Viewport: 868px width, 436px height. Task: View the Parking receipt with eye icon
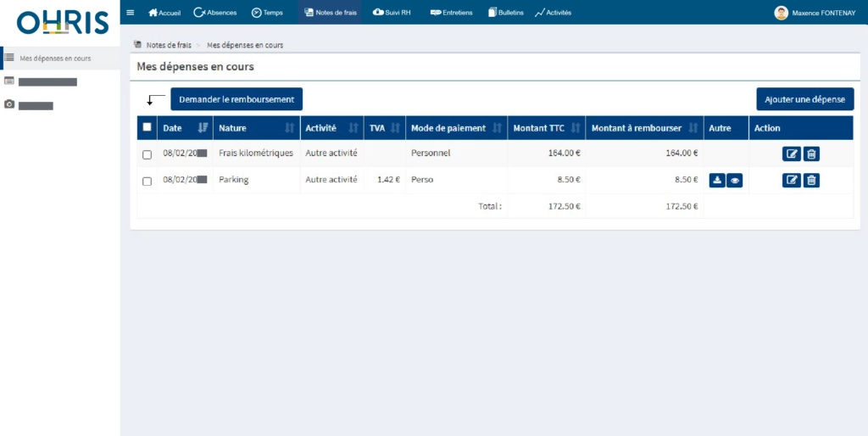pyautogui.click(x=734, y=180)
